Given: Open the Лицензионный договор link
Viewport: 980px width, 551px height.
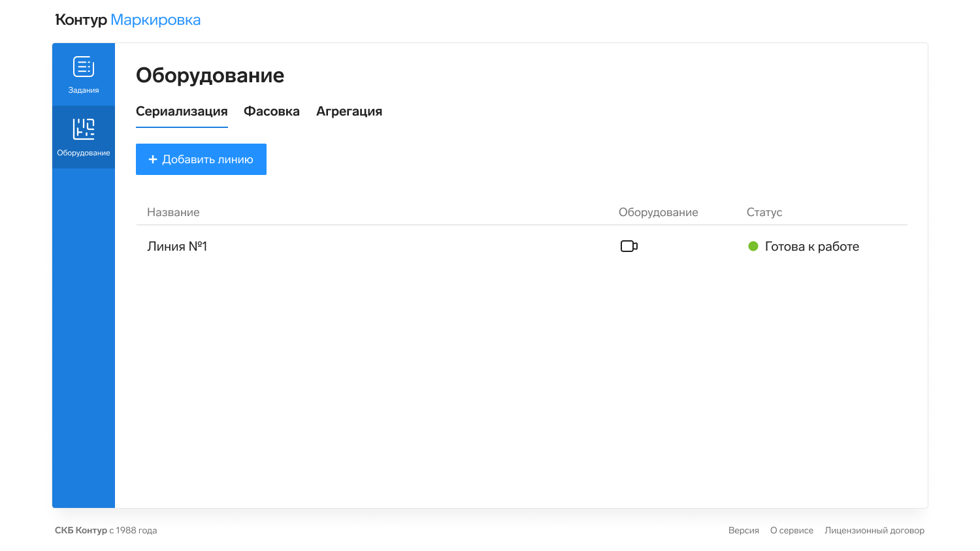Looking at the screenshot, I should coord(874,530).
